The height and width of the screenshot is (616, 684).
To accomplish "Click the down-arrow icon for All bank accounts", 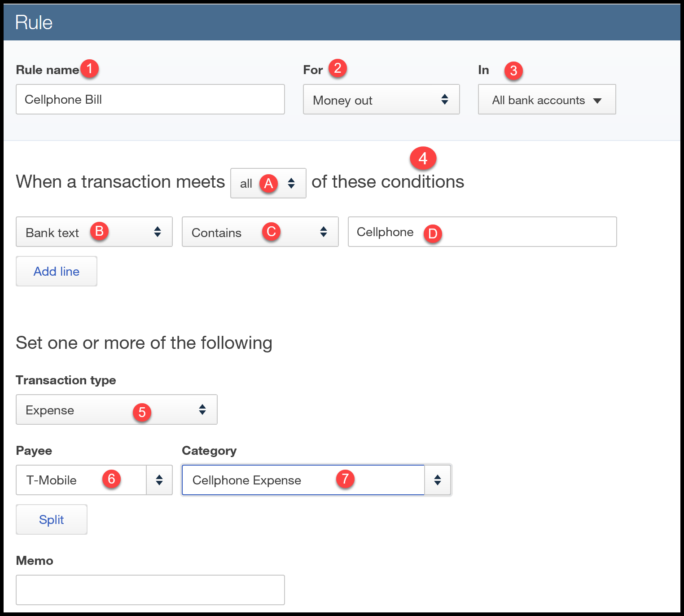I will (598, 101).
